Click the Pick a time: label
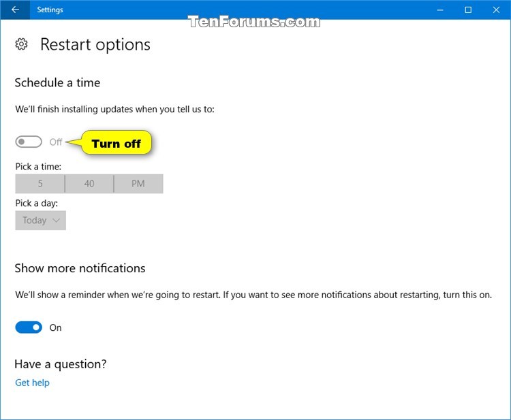Screen dimensions: 511x420 pyautogui.click(x=38, y=167)
